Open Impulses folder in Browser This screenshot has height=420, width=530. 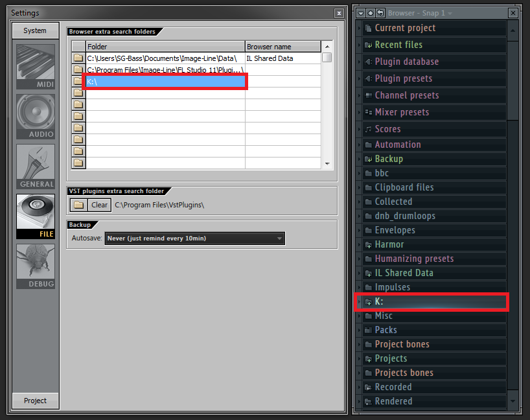434,287
